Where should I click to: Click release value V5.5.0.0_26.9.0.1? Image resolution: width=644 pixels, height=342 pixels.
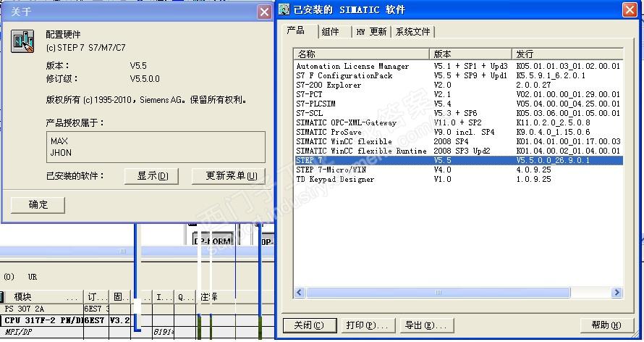(553, 160)
